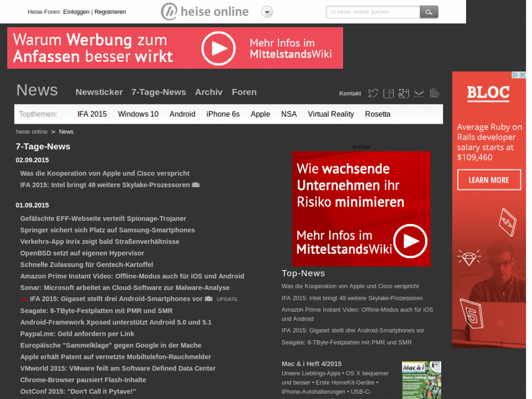The height and width of the screenshot is (399, 532).
Task: Open 'Apple erhält Patent auf vernetzte Mobiltelefon-Rauchmelder'
Action: pyautogui.click(x=115, y=357)
